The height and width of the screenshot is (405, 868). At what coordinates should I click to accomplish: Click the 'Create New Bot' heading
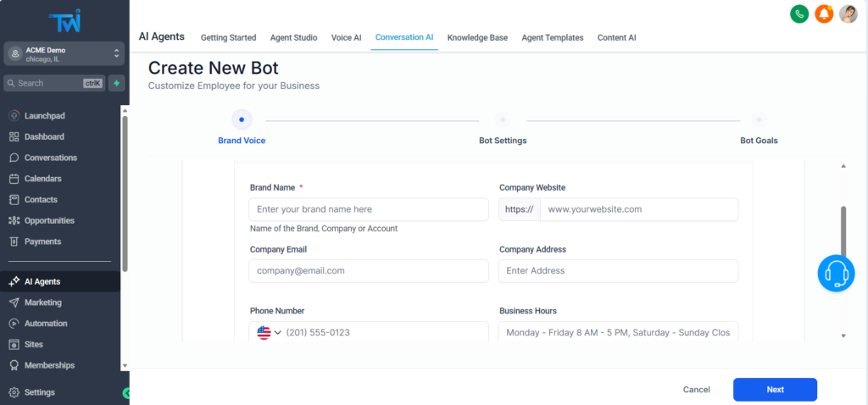(213, 68)
